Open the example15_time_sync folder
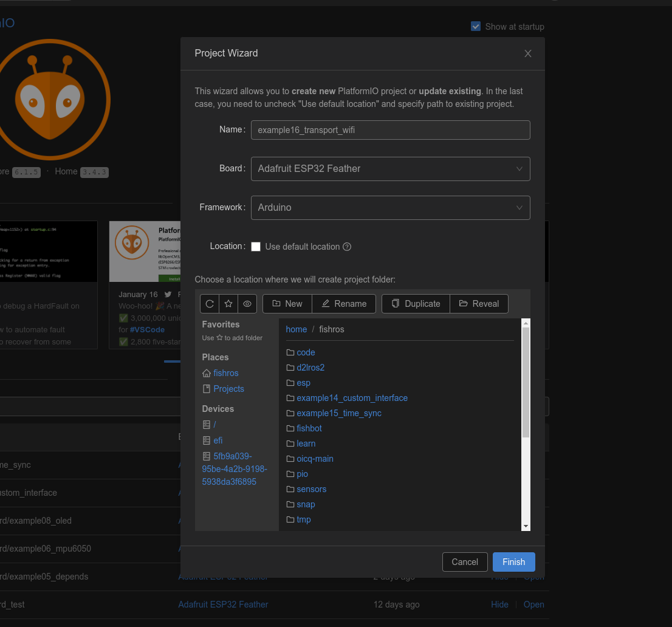 338,413
